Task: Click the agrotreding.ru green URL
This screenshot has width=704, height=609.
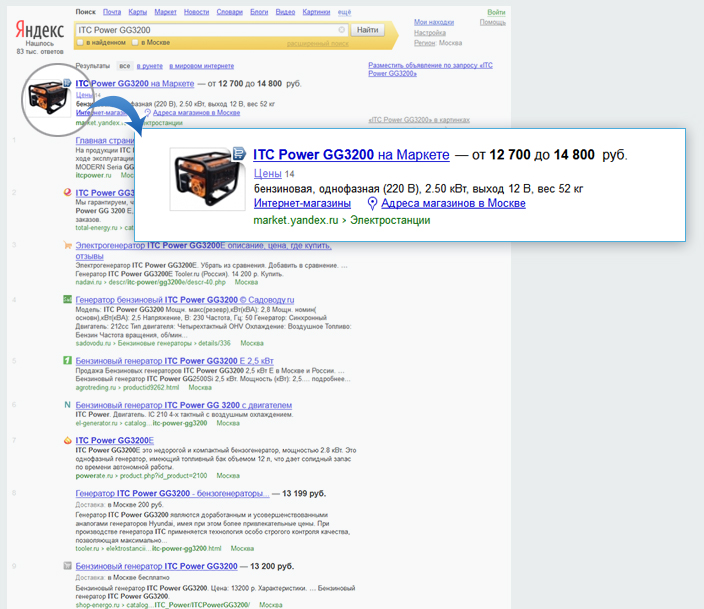Action: click(127, 388)
